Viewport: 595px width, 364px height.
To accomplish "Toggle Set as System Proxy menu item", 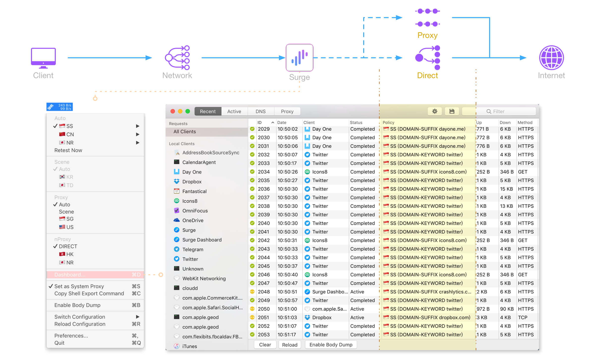I will click(79, 286).
